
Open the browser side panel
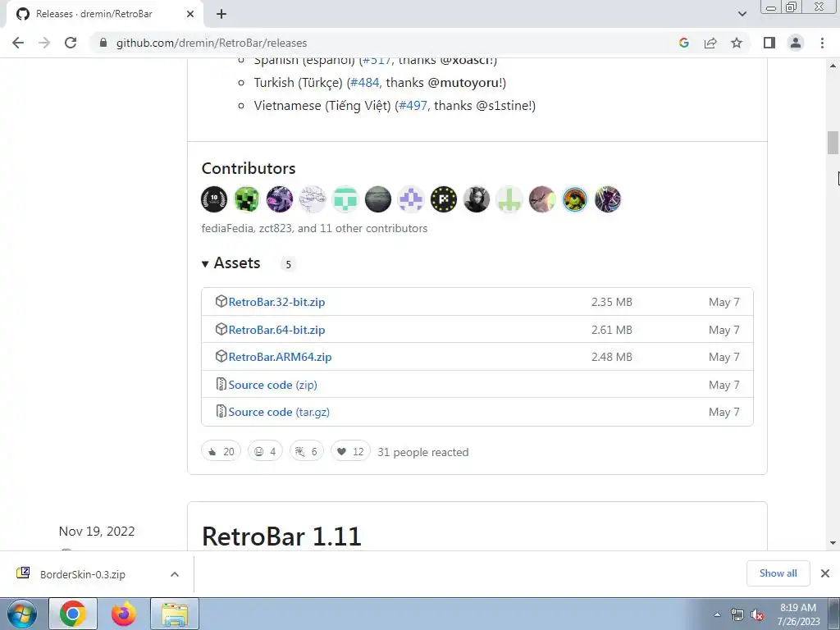[769, 43]
